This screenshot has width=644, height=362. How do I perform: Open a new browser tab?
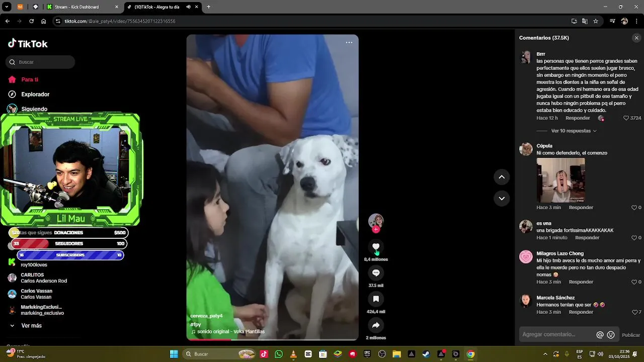click(208, 7)
